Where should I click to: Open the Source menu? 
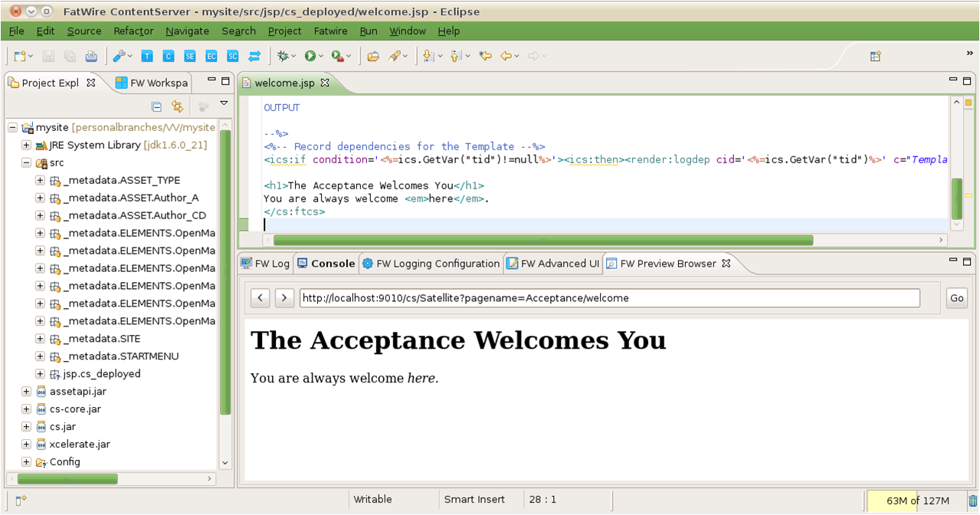[84, 31]
